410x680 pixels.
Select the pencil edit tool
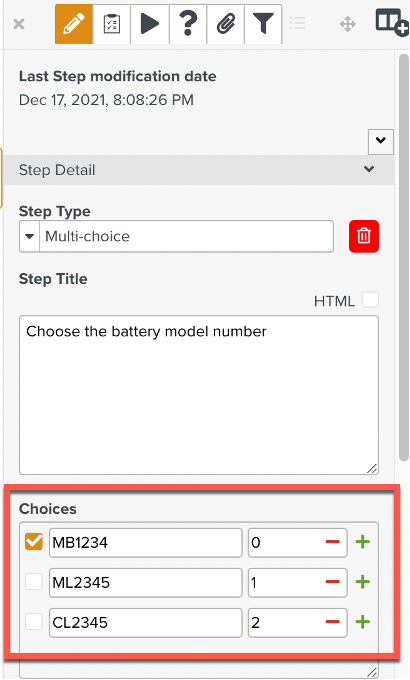(x=74, y=24)
